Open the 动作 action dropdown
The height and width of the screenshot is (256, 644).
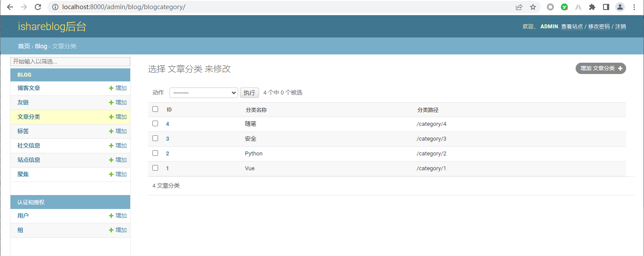(x=203, y=93)
